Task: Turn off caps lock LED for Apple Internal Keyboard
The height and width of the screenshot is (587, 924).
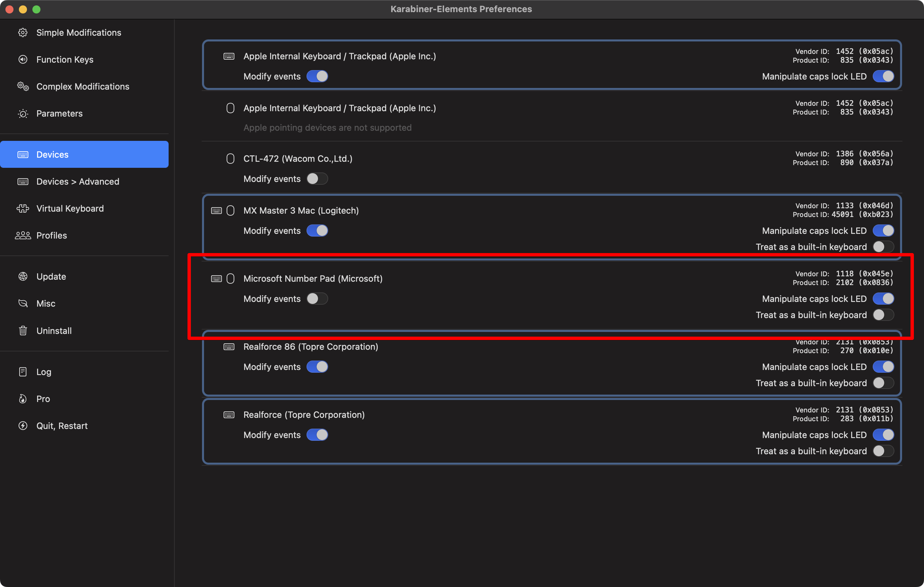Action: click(x=883, y=76)
